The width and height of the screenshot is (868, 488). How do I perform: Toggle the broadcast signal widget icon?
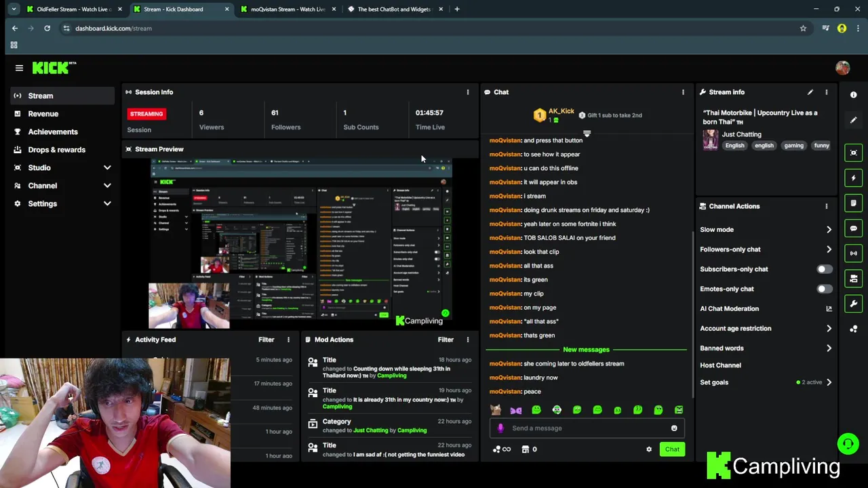point(854,253)
